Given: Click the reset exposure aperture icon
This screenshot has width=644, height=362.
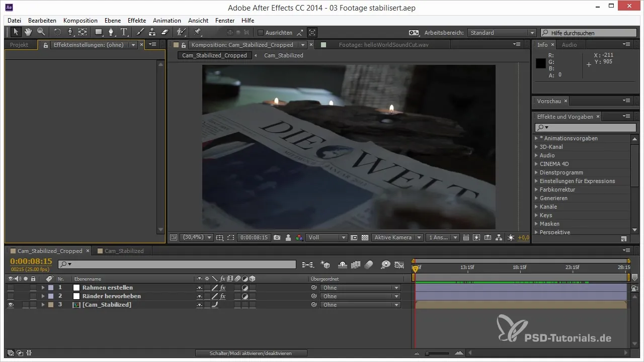Looking at the screenshot, I should [x=511, y=237].
